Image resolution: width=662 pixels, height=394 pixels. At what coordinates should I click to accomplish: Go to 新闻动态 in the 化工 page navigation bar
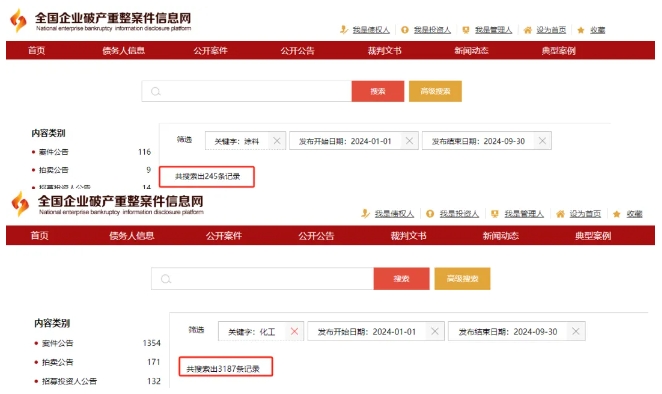pos(501,236)
